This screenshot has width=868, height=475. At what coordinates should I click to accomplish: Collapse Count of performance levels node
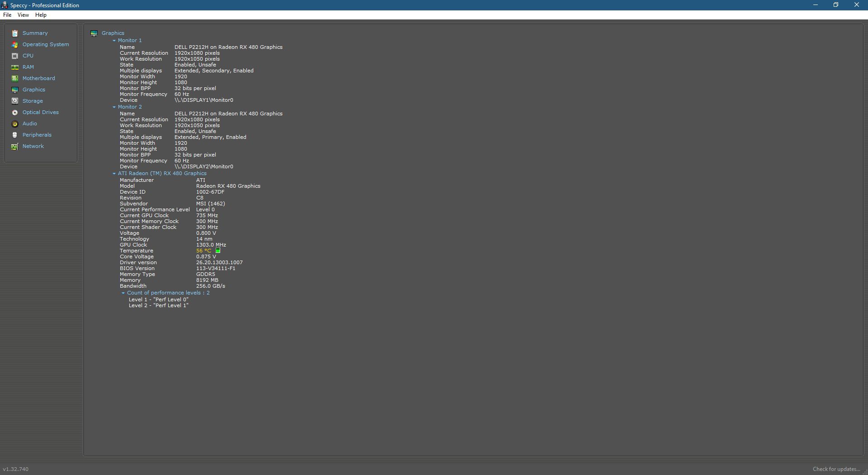(123, 293)
